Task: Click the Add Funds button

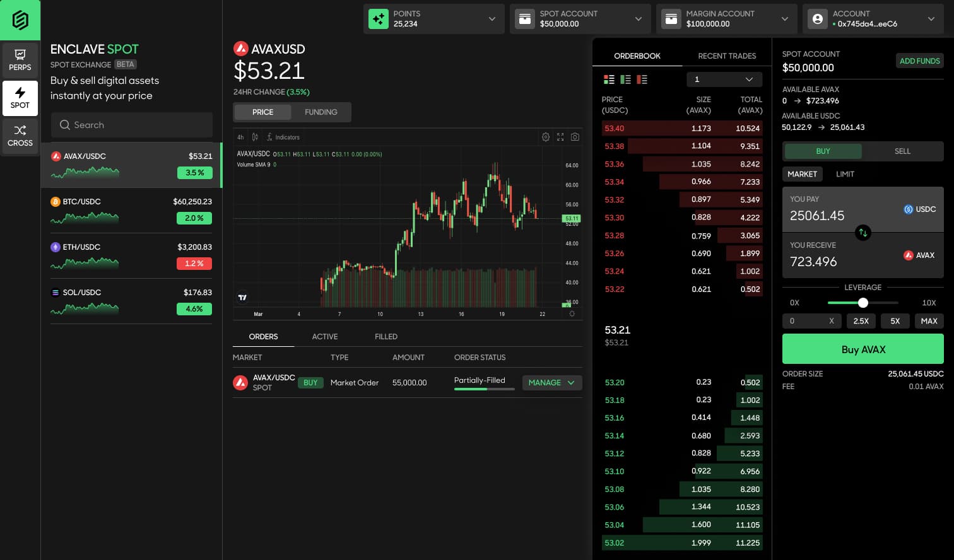Action: click(x=919, y=61)
